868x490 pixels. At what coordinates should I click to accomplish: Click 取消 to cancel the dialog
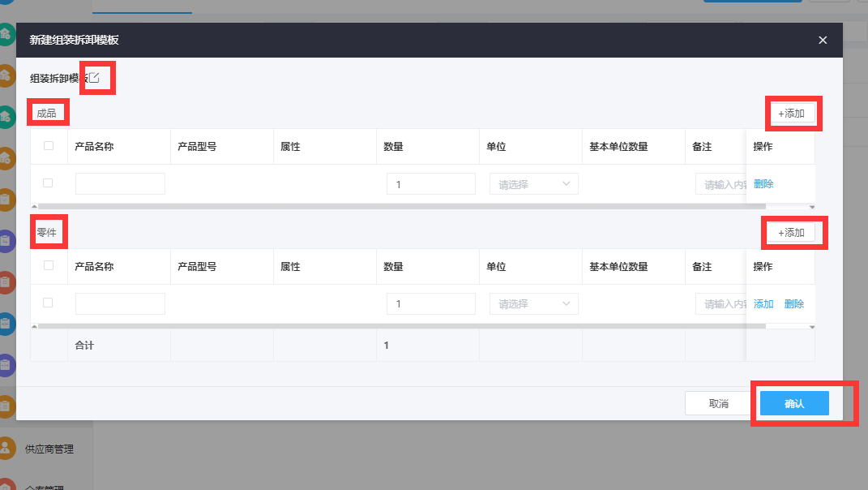point(719,403)
